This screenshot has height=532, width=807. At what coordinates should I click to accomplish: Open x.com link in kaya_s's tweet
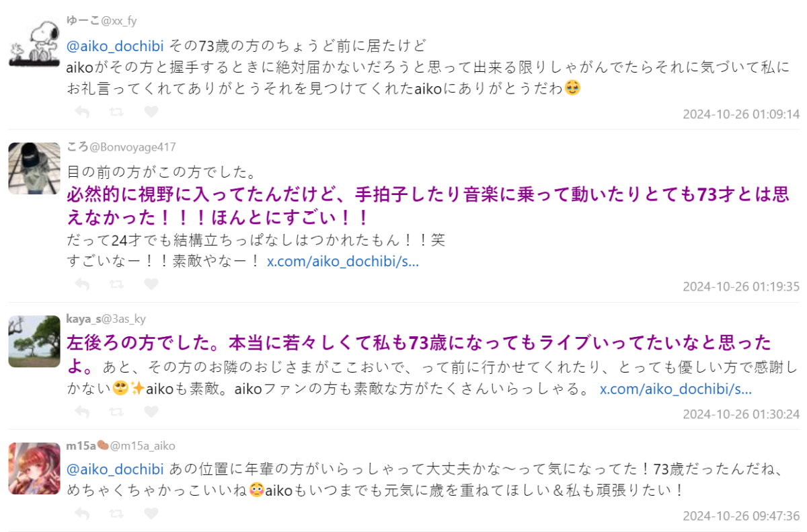675,389
